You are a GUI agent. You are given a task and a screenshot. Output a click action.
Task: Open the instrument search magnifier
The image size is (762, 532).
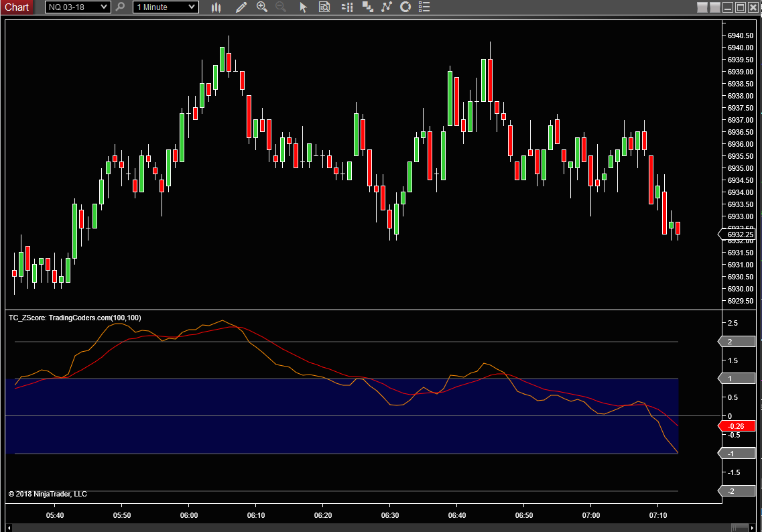[x=120, y=7]
